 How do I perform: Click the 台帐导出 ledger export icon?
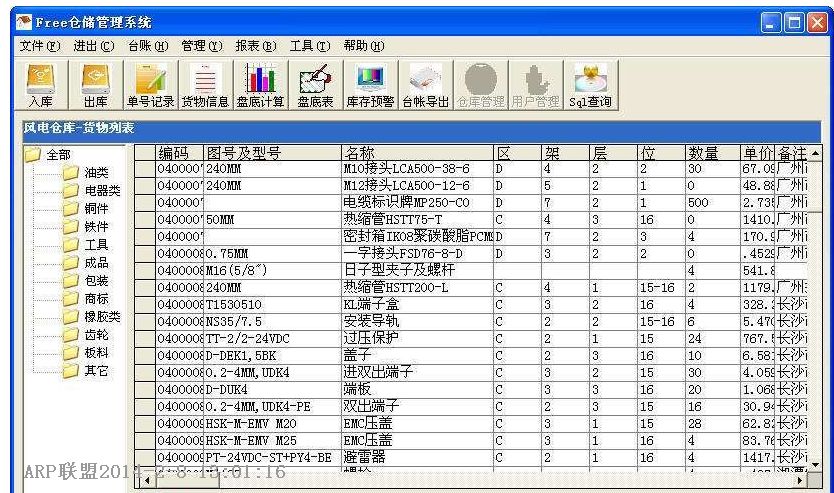tap(425, 85)
